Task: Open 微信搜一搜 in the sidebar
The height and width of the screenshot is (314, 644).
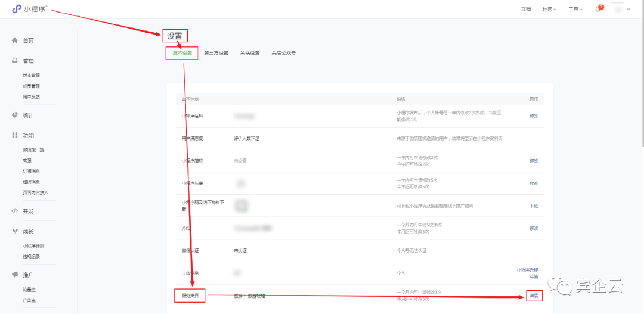Action: (33, 150)
